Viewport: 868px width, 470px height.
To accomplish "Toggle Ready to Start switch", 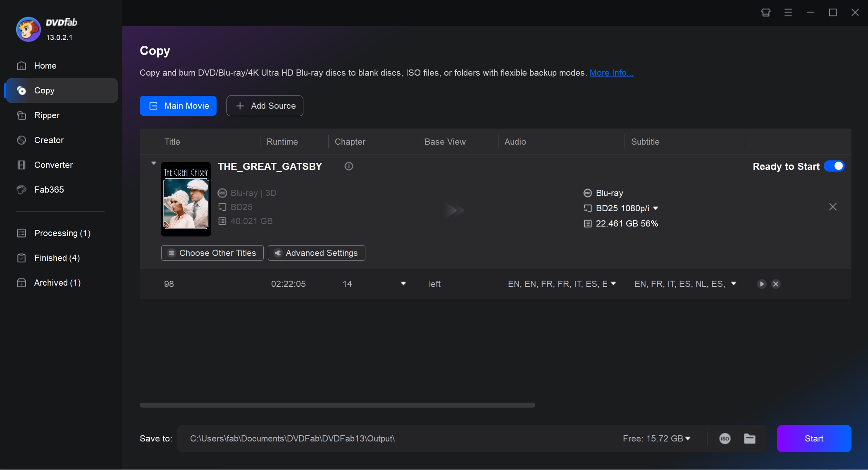I will [x=834, y=166].
